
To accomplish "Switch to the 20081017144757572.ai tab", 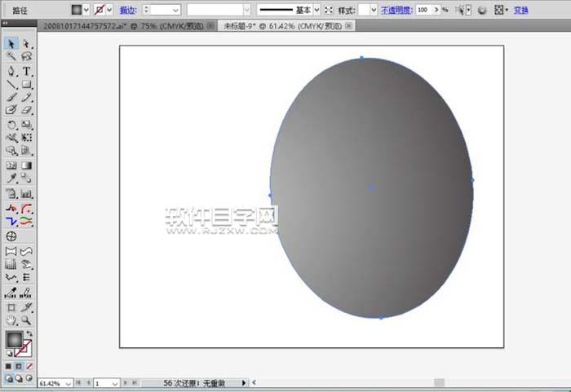I will coord(123,26).
